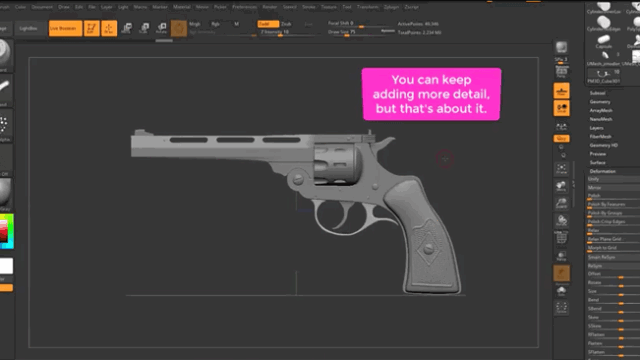Image resolution: width=640 pixels, height=360 pixels.
Task: Expand the Layers subpalette
Action: pyautogui.click(x=596, y=128)
